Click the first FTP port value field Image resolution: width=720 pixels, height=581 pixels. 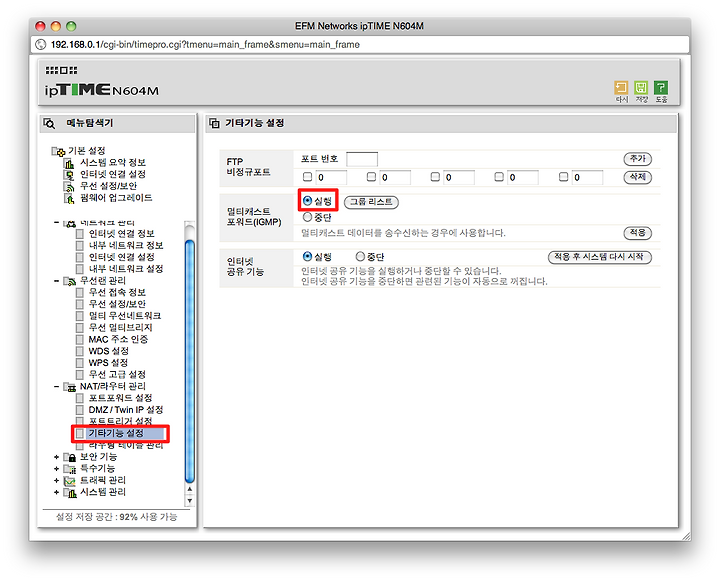point(331,177)
